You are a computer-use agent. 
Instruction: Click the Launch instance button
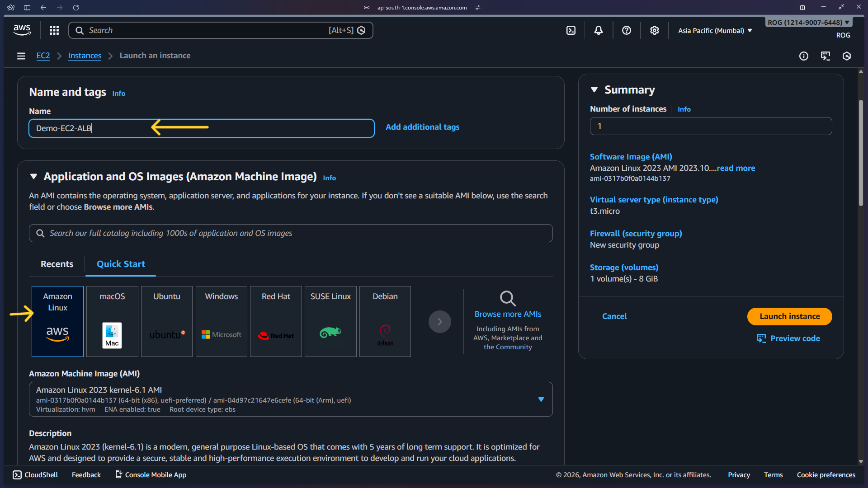789,316
